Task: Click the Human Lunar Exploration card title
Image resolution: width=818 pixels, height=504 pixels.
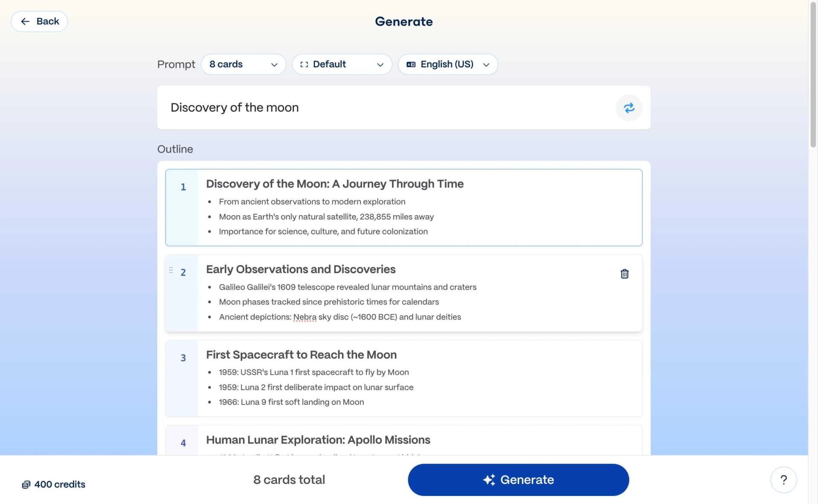Action: pyautogui.click(x=318, y=440)
